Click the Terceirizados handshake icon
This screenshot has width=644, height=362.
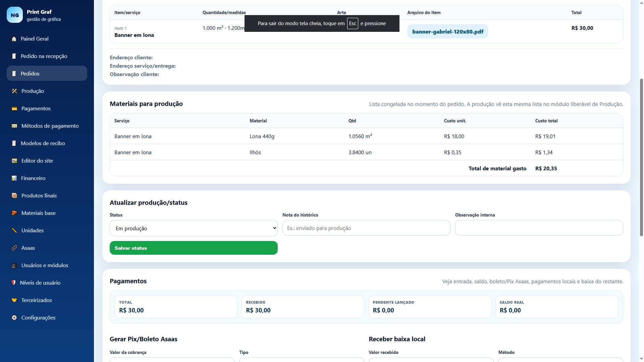point(14,300)
